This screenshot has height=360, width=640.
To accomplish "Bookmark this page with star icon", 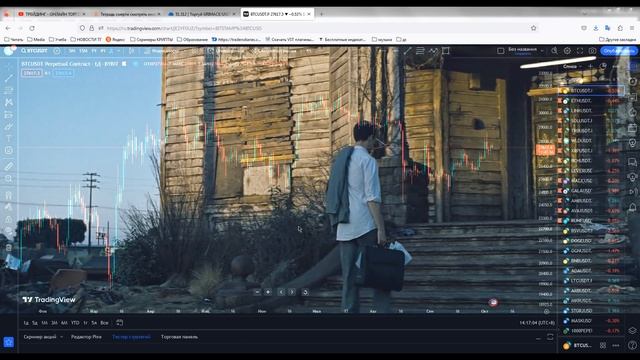I will (533, 28).
